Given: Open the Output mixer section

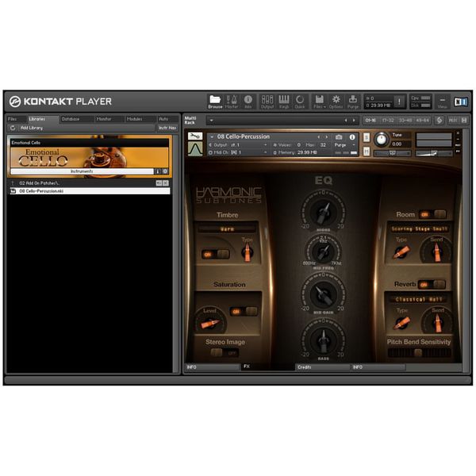Looking at the screenshot, I should click(x=267, y=101).
